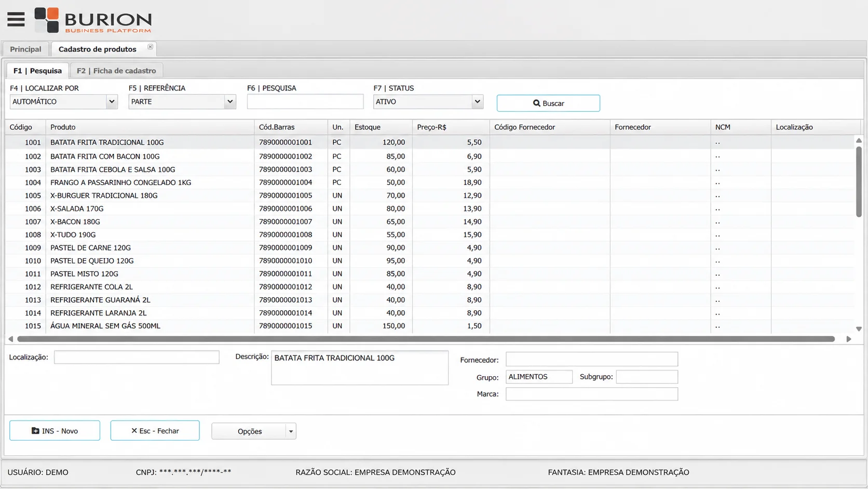Sort by the Código column header
Viewport: 868px width, 489px height.
(25, 127)
